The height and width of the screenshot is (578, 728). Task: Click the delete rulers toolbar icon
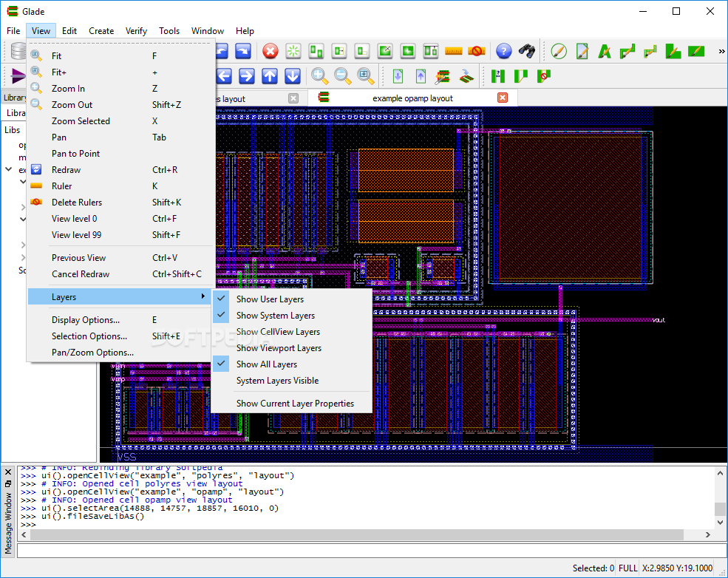(477, 51)
